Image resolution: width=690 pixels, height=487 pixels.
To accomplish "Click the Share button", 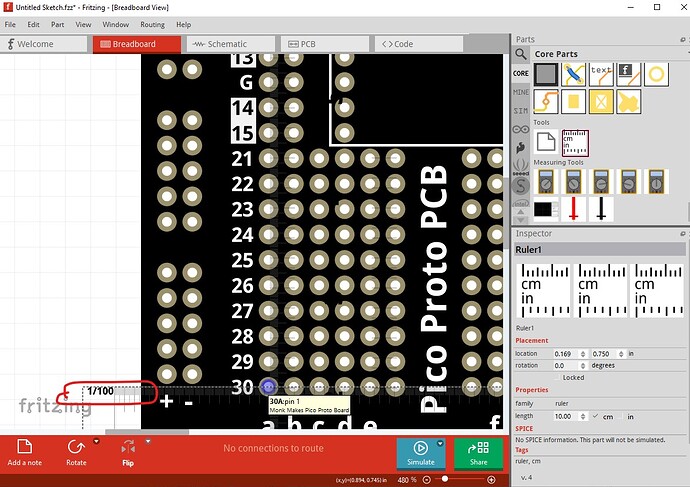I will pos(478,453).
